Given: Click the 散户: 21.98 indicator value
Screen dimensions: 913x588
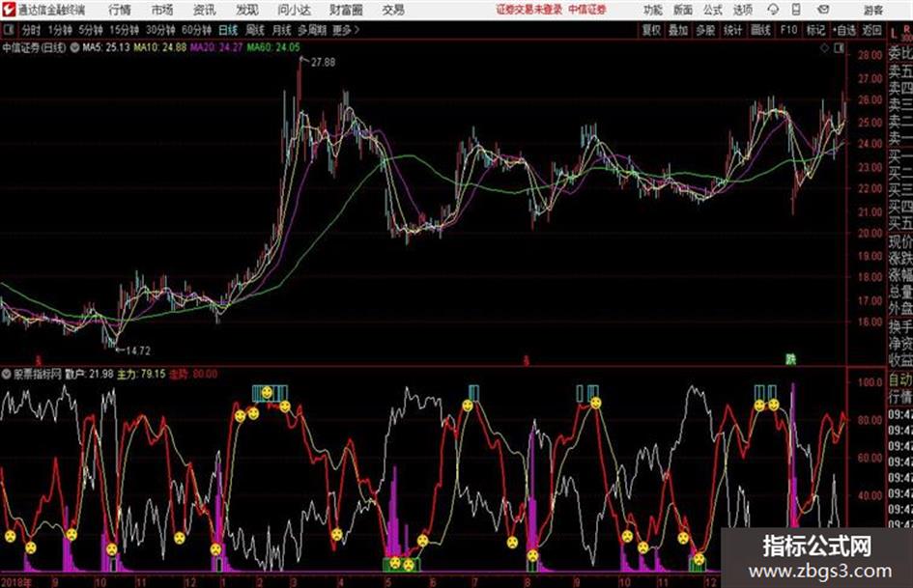Looking at the screenshot, I should tap(90, 374).
